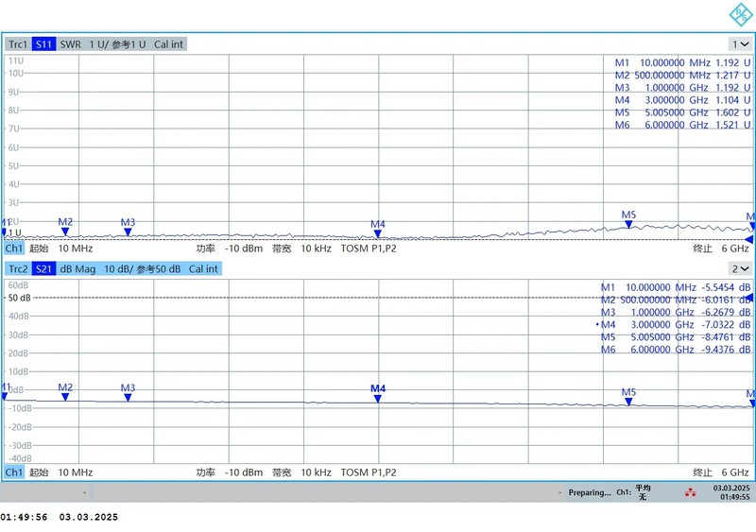Click the S11 parameter label of Trc1

43,44
